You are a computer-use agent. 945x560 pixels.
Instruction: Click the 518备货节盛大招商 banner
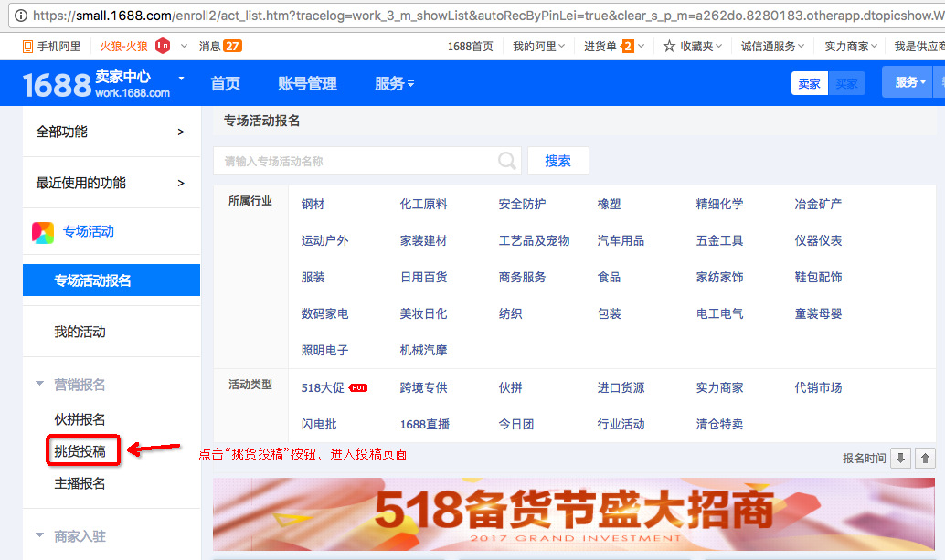coord(576,515)
